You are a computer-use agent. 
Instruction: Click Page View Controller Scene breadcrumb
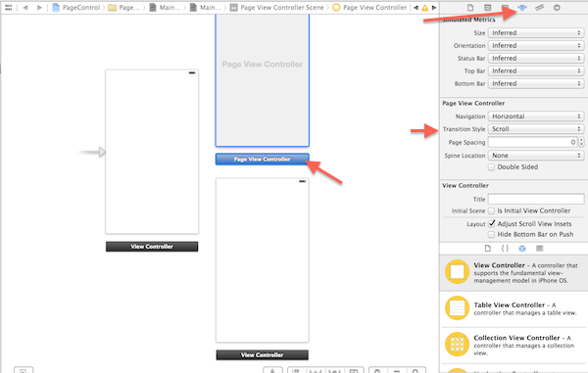point(276,7)
